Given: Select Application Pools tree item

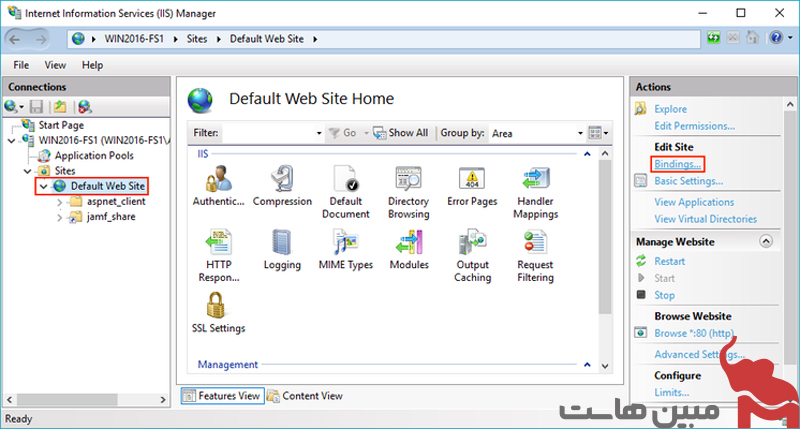Looking at the screenshot, I should [x=94, y=156].
